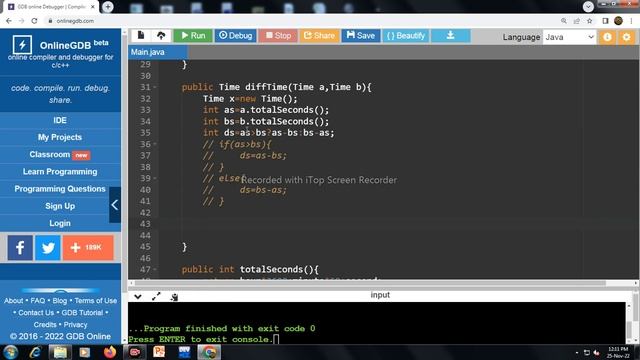Open a new browser tab with the plus button
Screen dimensions: 640x360
[x=108, y=7]
